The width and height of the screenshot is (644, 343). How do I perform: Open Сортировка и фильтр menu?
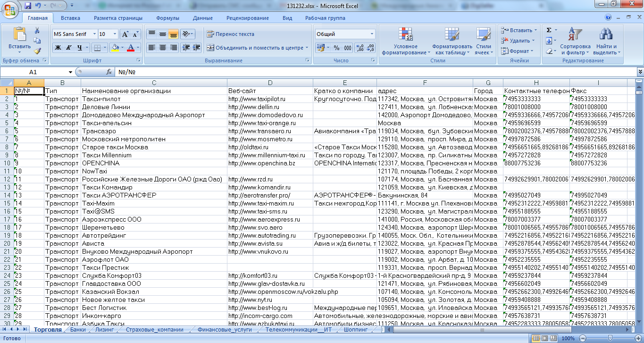click(x=575, y=41)
